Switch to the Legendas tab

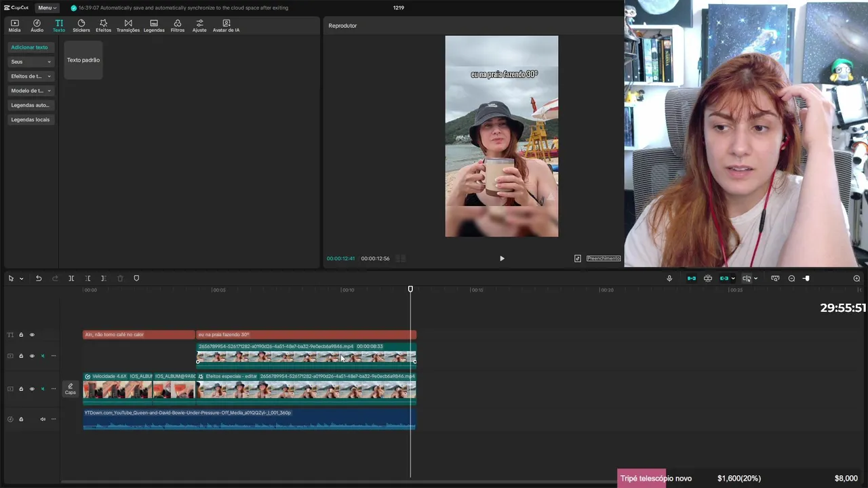coord(154,26)
